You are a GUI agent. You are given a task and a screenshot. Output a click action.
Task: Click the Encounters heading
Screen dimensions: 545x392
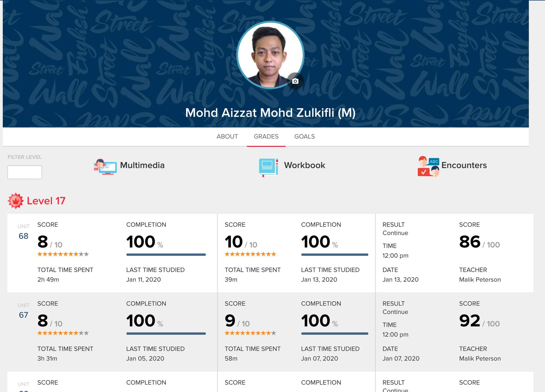(x=464, y=165)
